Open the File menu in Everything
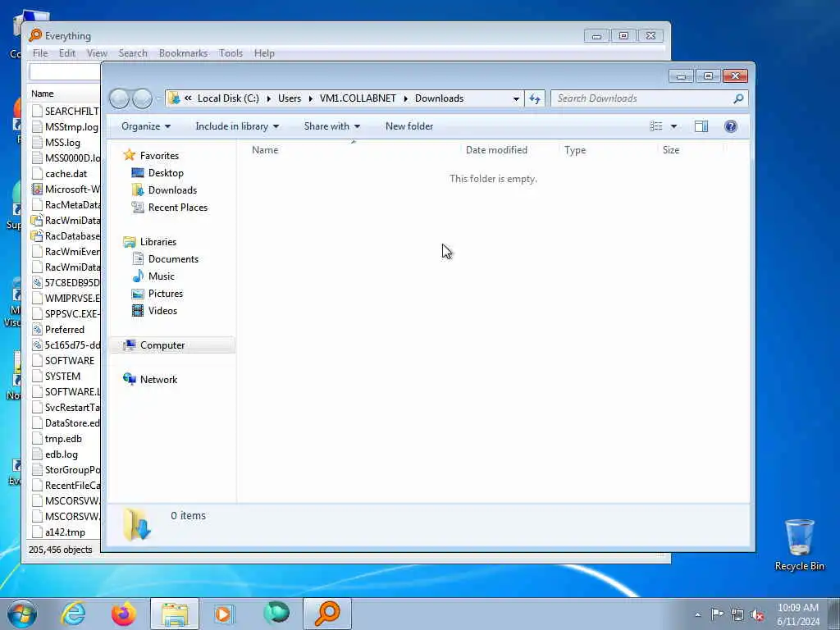Screen dimensions: 840x630 coord(40,53)
